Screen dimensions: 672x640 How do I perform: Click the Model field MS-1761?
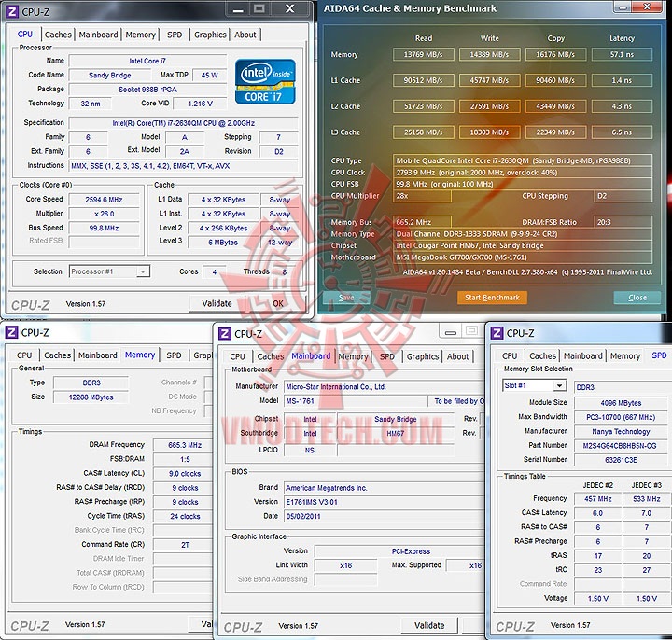[x=356, y=401]
